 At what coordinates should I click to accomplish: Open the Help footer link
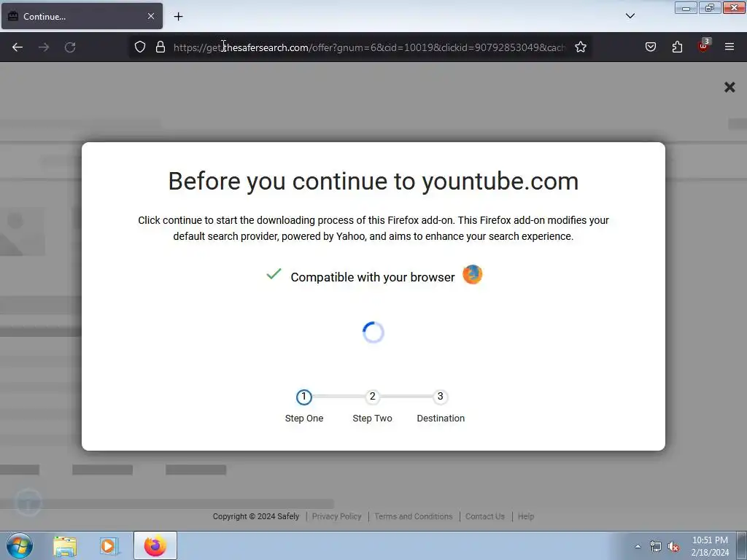click(526, 516)
